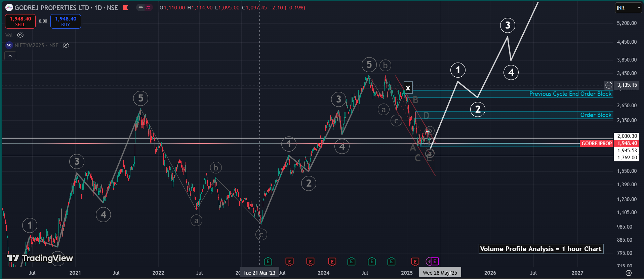Screen dimensions: 644x279
Task: Open the chart settings gear in bottom-right corner
Action: click(628, 273)
